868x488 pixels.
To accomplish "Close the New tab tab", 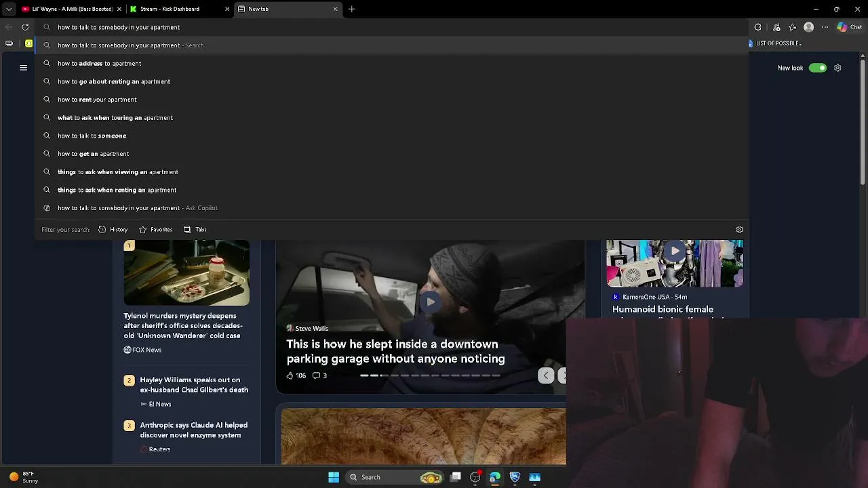I will pos(335,9).
